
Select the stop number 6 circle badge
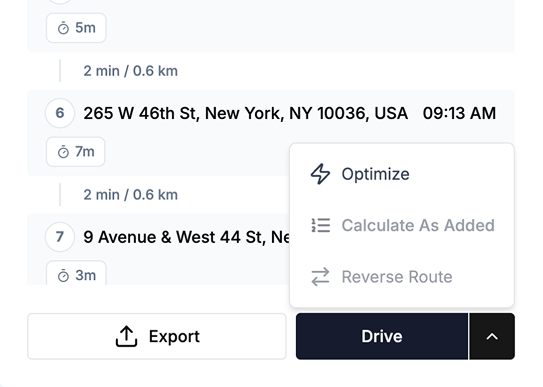(60, 113)
